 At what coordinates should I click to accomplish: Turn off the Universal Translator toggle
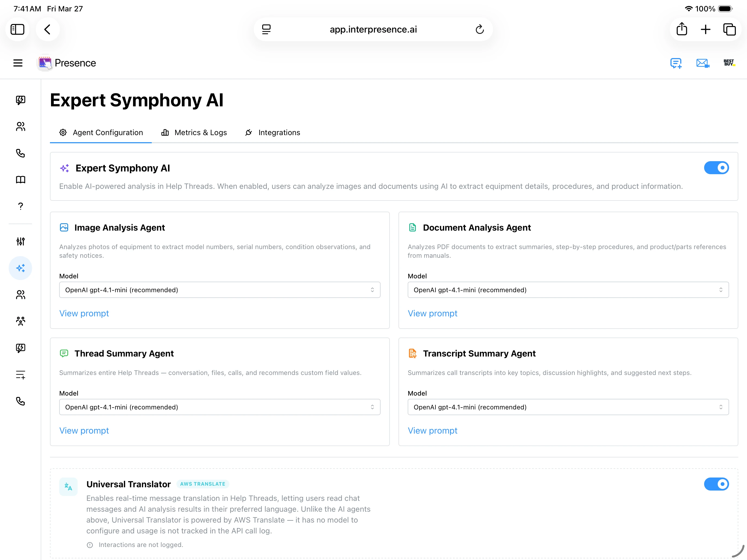[x=716, y=484]
